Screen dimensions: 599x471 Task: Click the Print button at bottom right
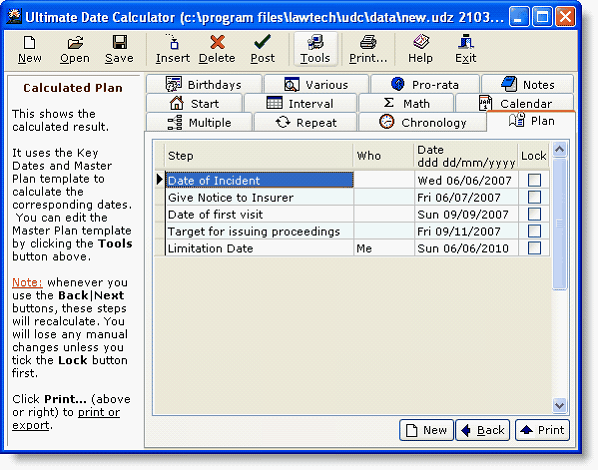point(542,430)
